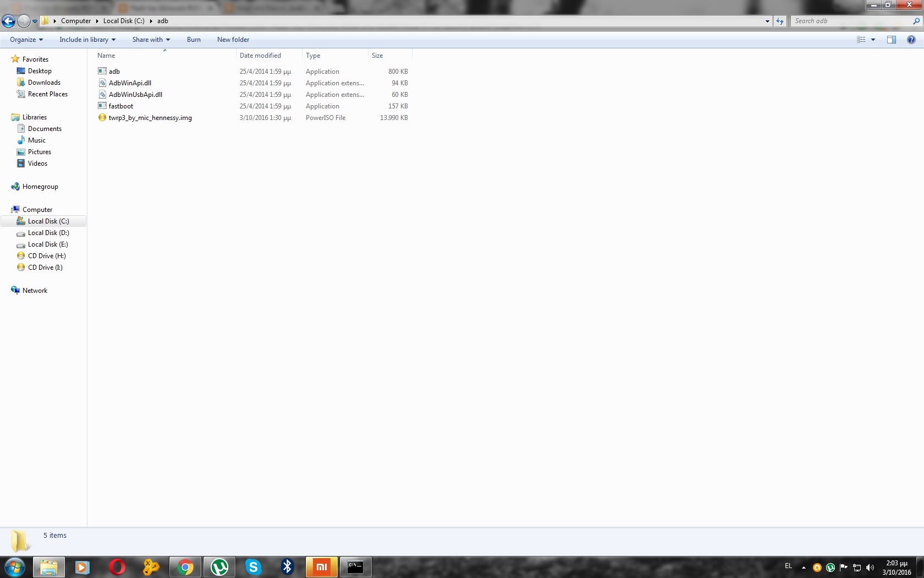The width and height of the screenshot is (924, 578).
Task: Open the Windows Start menu
Action: (15, 567)
